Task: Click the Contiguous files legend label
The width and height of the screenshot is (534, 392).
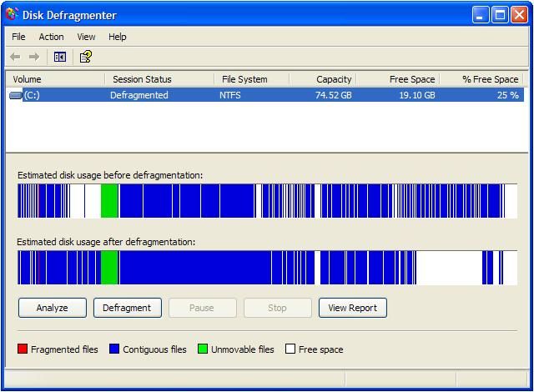Action: [154, 349]
